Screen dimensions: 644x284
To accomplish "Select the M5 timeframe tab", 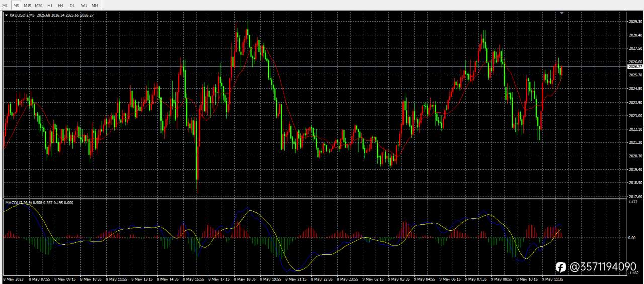I will [16, 5].
